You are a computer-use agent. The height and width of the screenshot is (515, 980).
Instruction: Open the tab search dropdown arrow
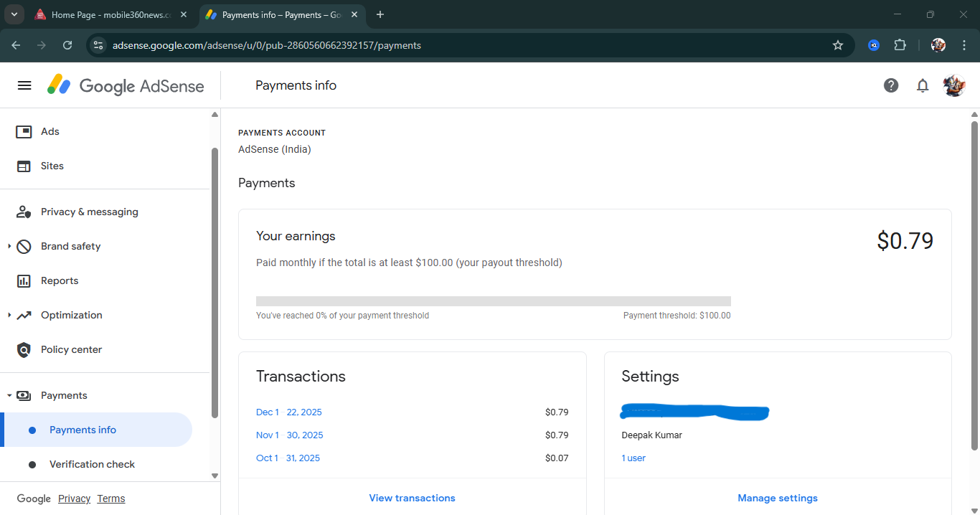click(14, 14)
